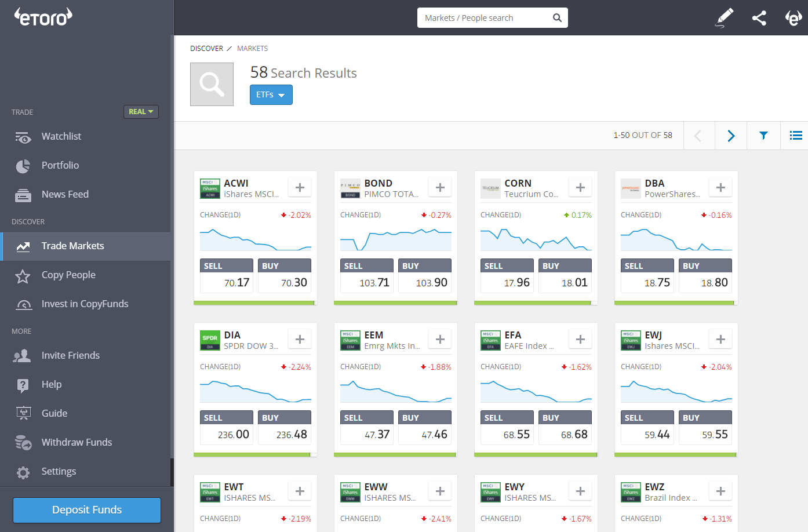The image size is (808, 532).
Task: Click the sidebar scrollbar thumb
Action: (172, 472)
